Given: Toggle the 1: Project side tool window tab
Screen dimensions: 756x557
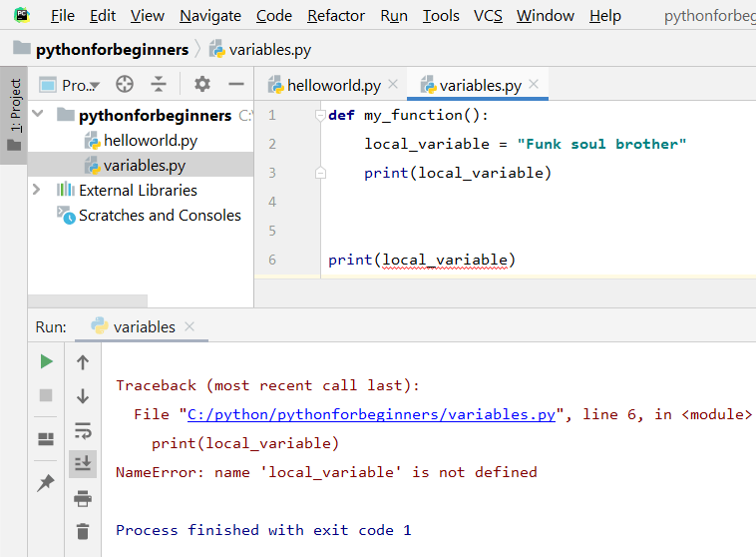Looking at the screenshot, I should (x=15, y=115).
